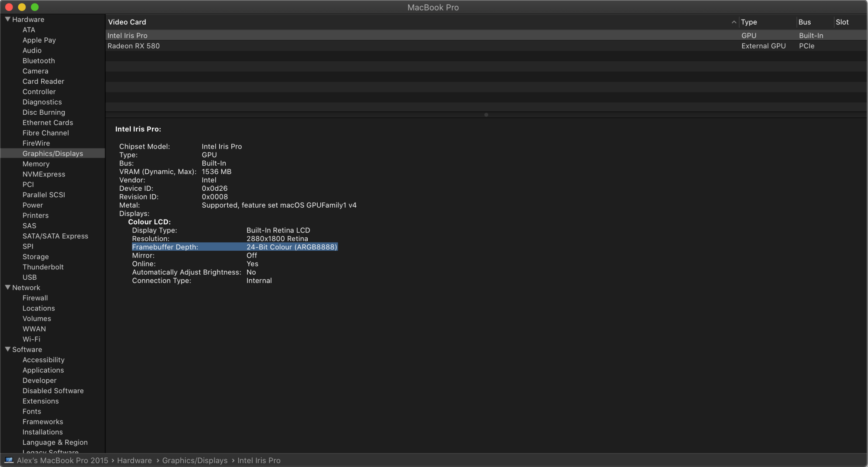Viewport: 868px width, 467px height.
Task: Collapse the Network section triangle
Action: (7, 288)
